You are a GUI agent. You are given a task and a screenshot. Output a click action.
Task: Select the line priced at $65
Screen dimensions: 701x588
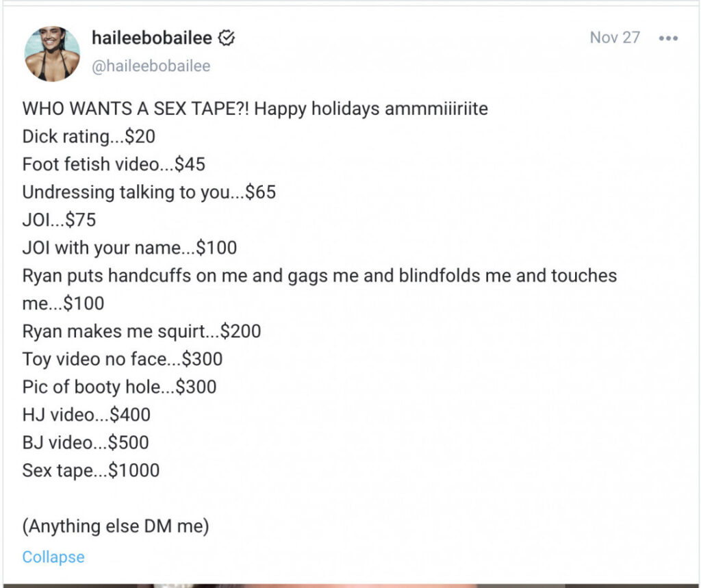pos(149,192)
